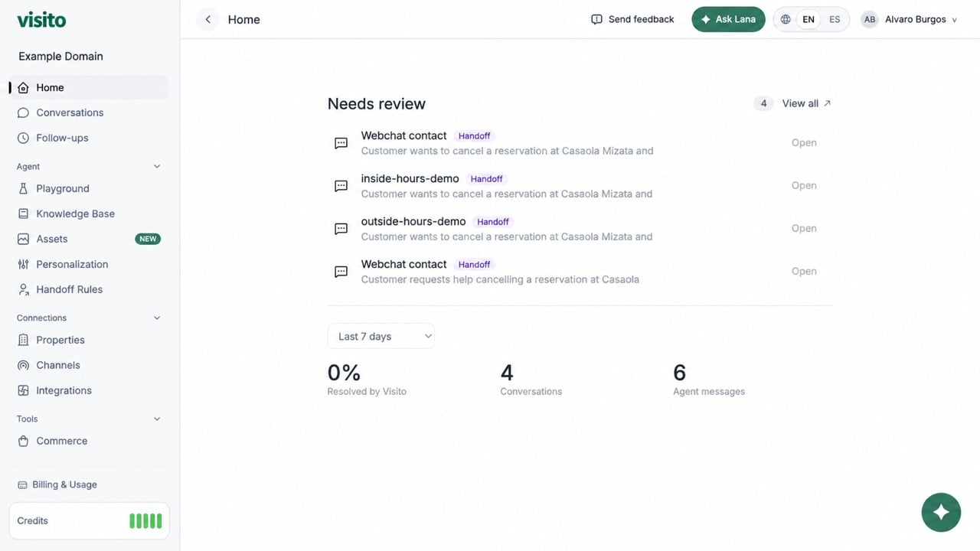Open the Alvaro Burgos account menu
The height and width of the screenshot is (551, 980).
[910, 19]
